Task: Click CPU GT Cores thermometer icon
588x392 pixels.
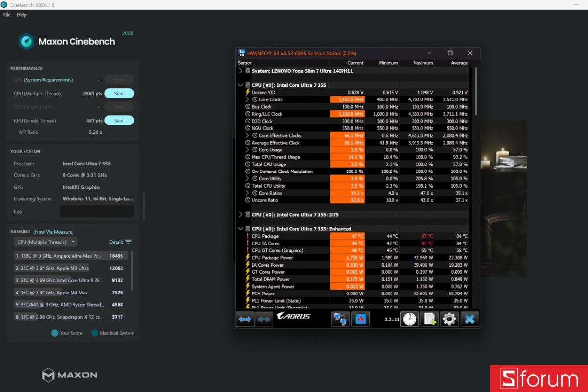Action: coord(248,250)
